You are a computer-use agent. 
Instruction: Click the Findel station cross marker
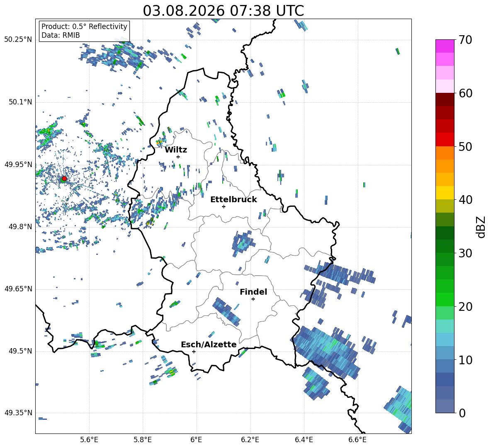point(253,299)
